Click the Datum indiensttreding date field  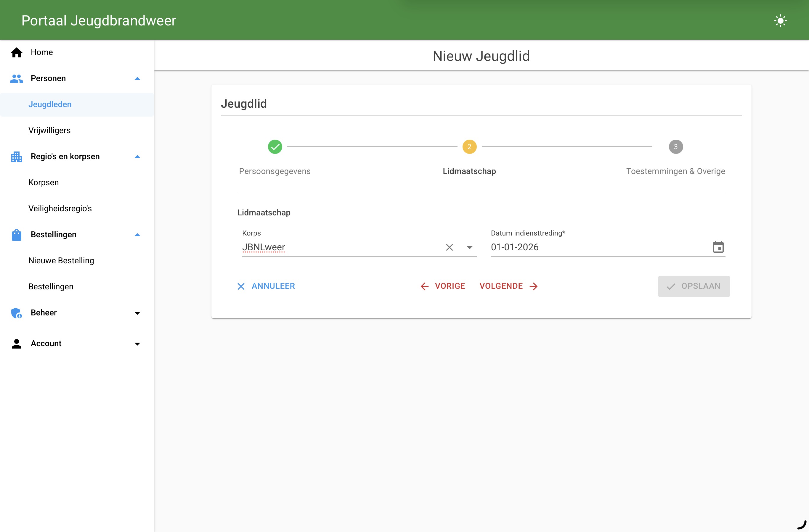click(x=600, y=247)
